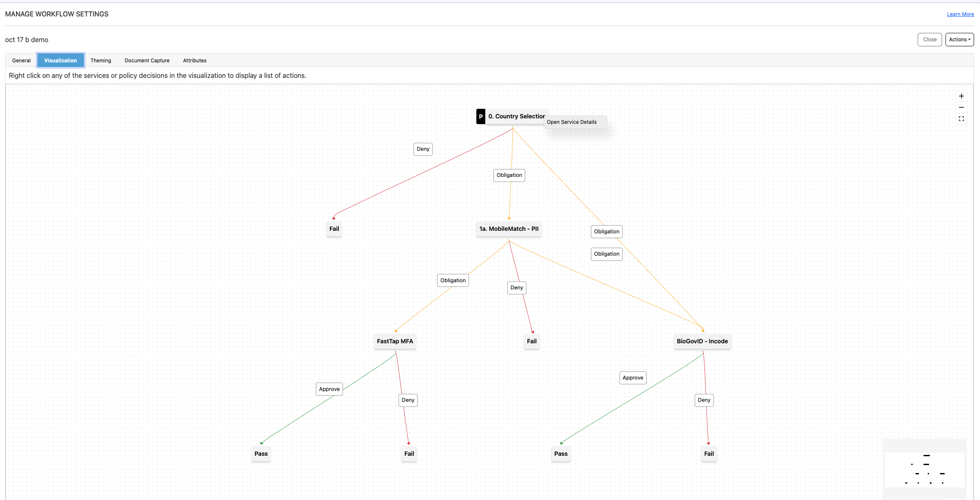
Task: Select the Pass node under BioGovID
Action: pyautogui.click(x=560, y=454)
